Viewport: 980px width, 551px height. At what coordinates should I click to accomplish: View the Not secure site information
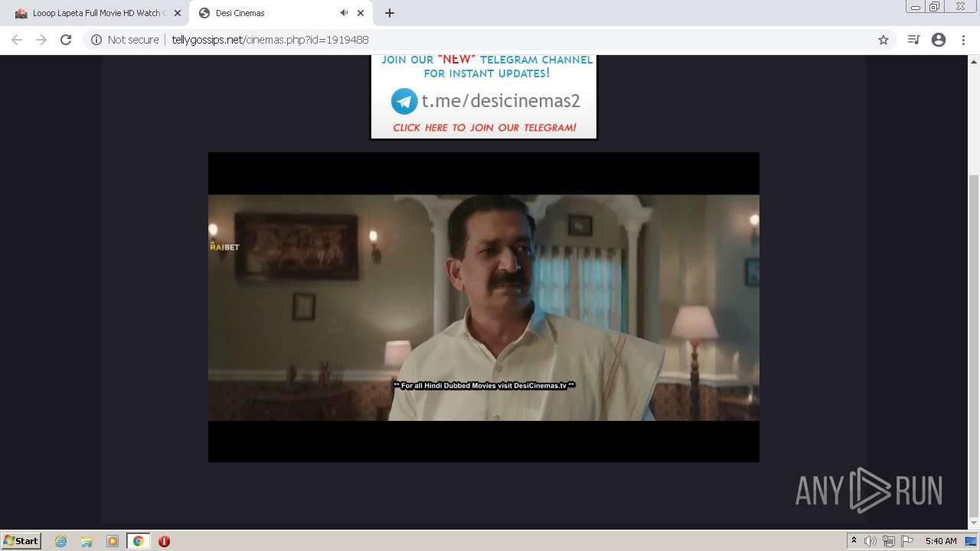pos(125,40)
